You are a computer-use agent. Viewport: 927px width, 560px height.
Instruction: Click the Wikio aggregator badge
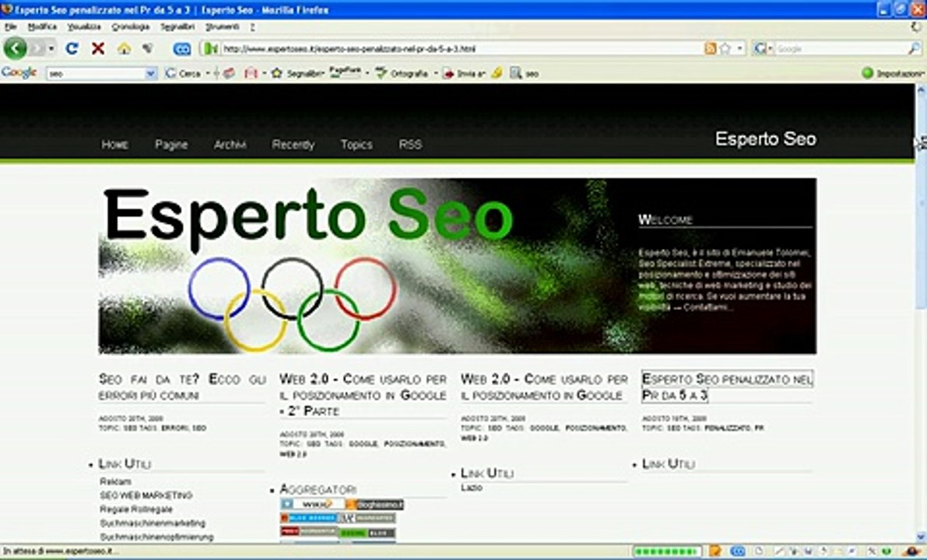(312, 505)
